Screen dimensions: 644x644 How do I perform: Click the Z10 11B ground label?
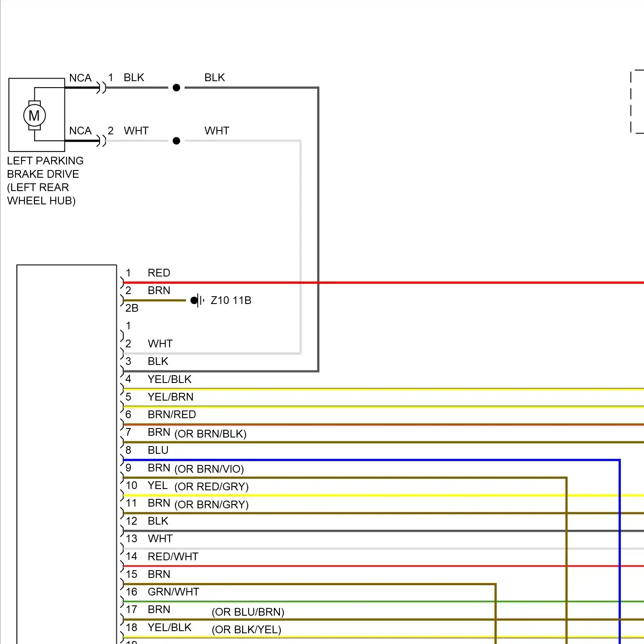[231, 301]
